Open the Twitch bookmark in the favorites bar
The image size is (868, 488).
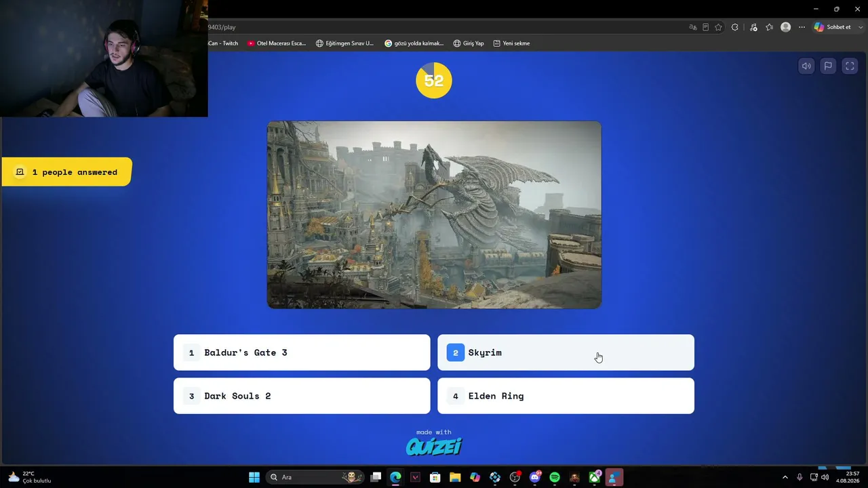[x=223, y=43]
